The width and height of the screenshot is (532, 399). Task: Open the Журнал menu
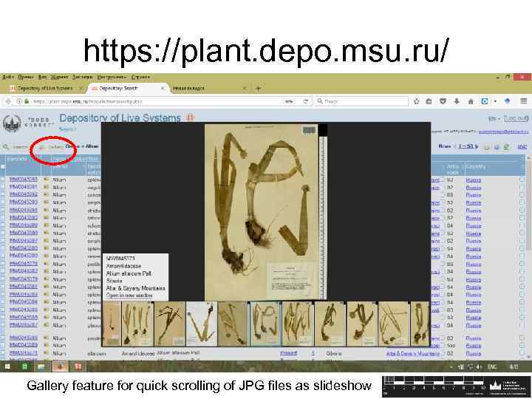pyautogui.click(x=59, y=77)
